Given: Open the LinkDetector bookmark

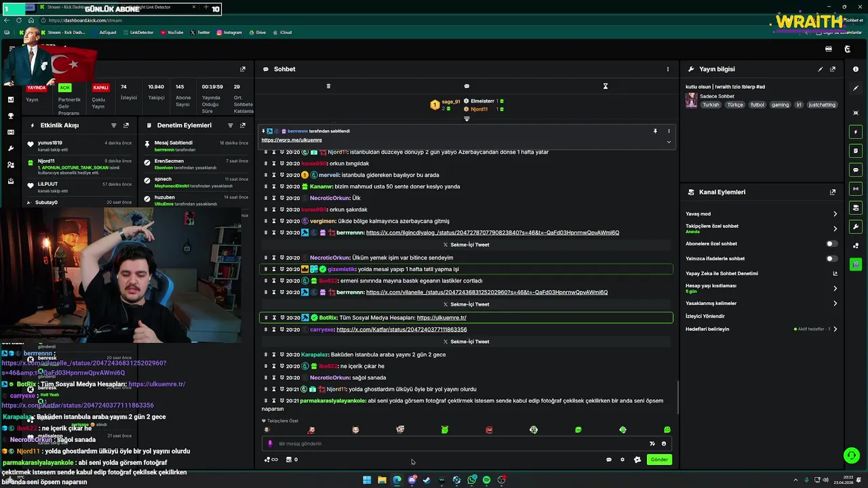Looking at the screenshot, I should click(138, 33).
